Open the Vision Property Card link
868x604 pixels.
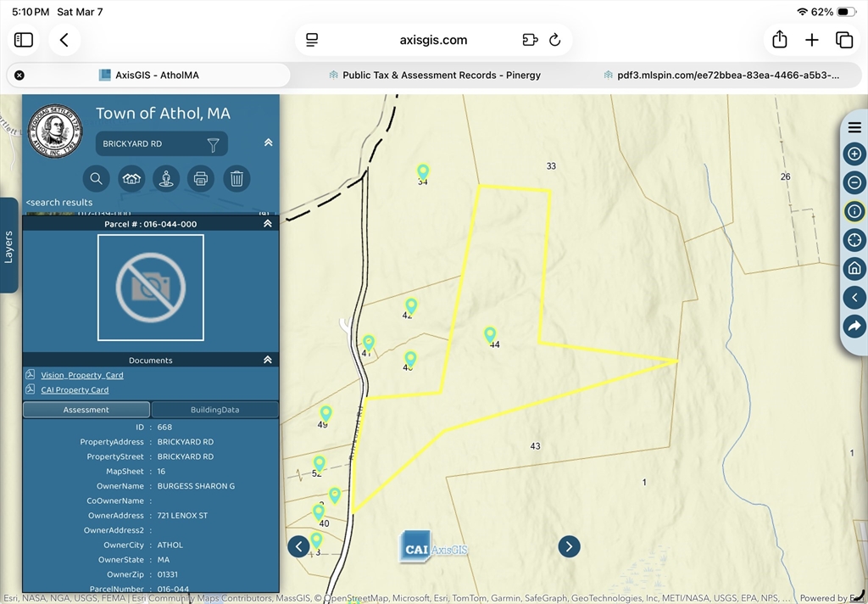(81, 375)
